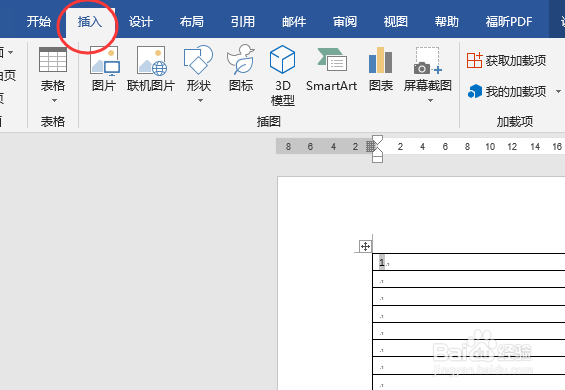Insert a chart with 图表 icon
The image size is (565, 390).
point(381,60)
